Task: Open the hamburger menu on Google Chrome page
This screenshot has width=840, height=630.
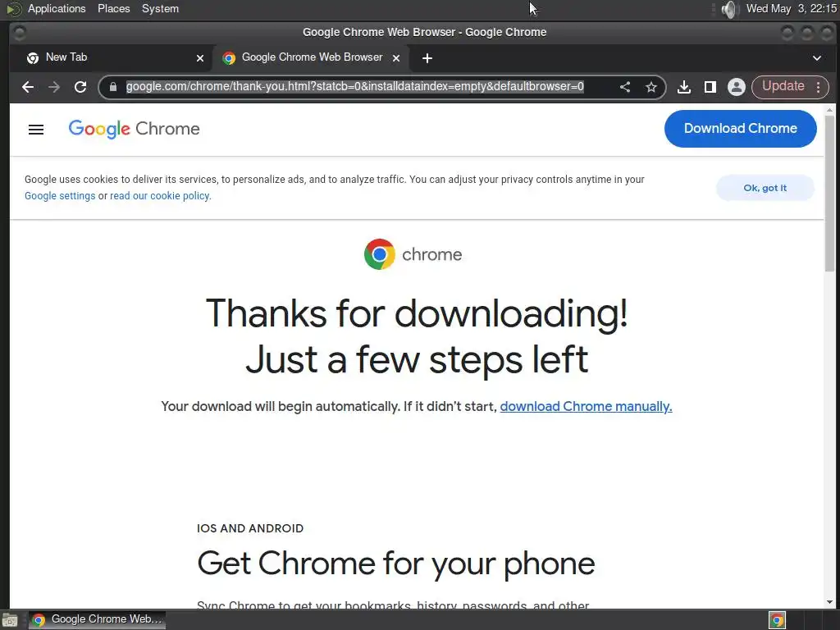Action: pos(36,129)
